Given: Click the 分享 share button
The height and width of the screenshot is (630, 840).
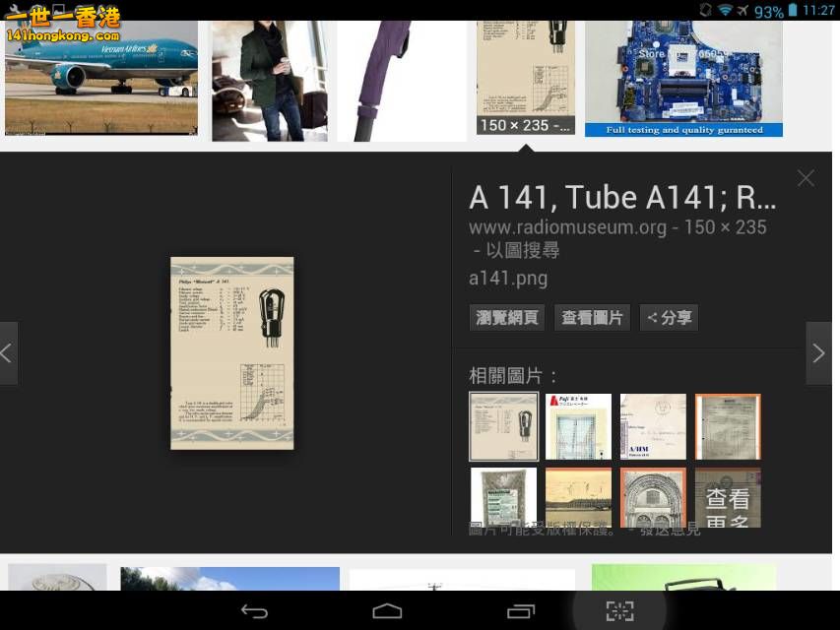Looking at the screenshot, I should [x=669, y=318].
